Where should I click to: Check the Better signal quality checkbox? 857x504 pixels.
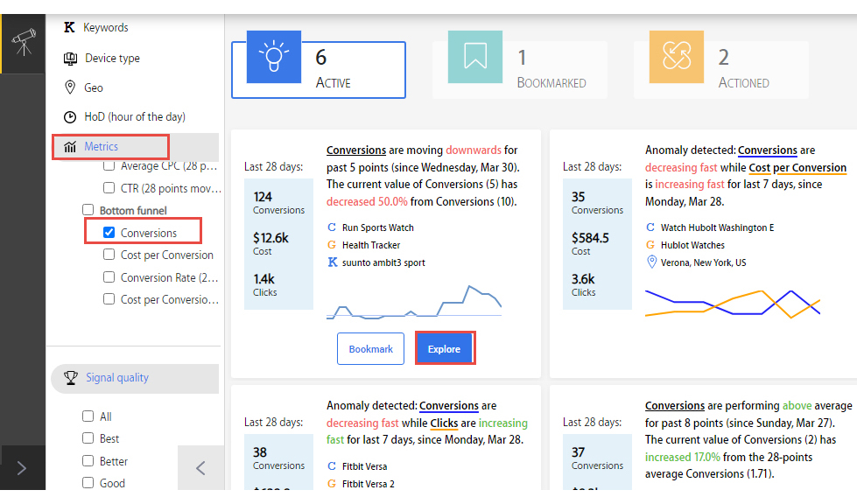88,461
